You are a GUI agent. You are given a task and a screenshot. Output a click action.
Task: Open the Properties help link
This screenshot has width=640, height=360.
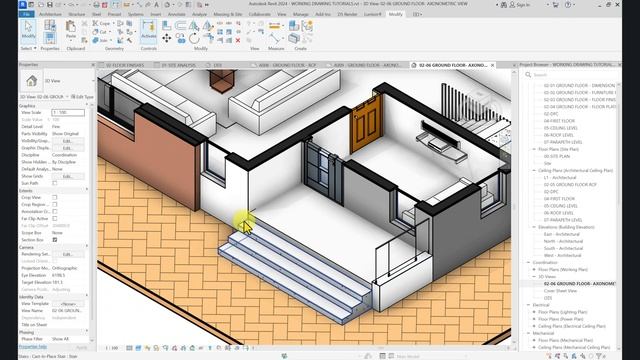pos(33,347)
